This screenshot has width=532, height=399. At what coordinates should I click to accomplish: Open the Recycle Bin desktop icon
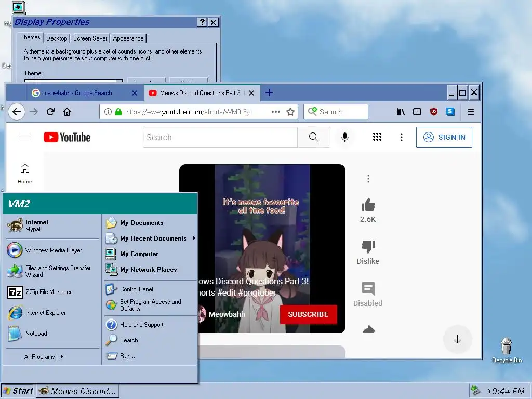click(507, 350)
